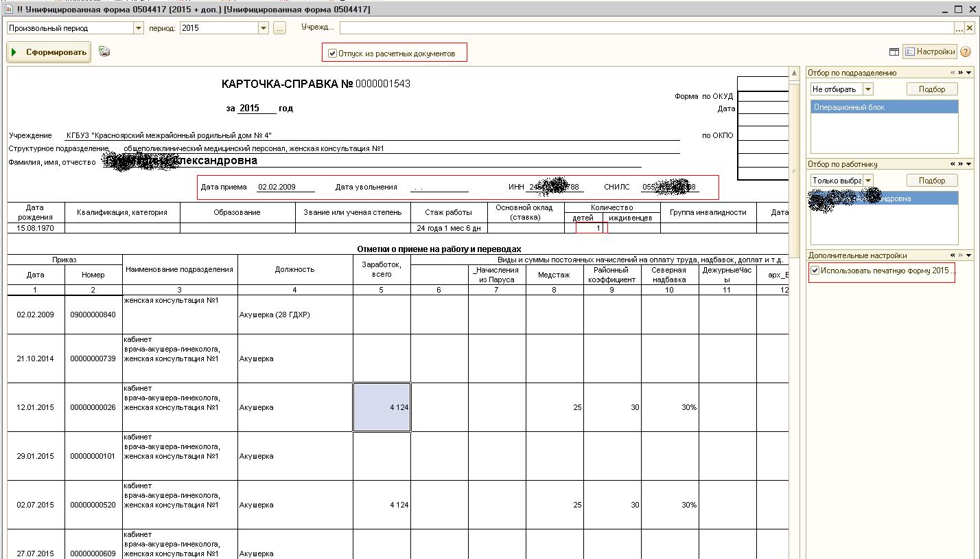Click right double-arrow in Отбор по работнику header
980x559 pixels.
tap(961, 164)
